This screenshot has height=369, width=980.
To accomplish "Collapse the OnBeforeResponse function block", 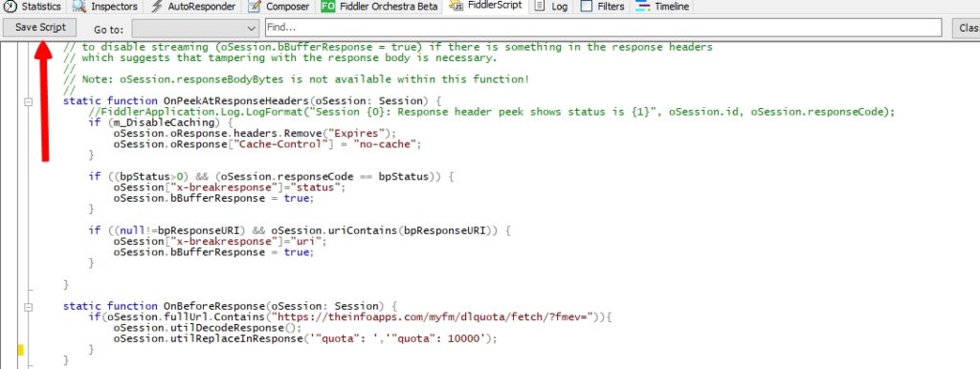I will 28,307.
